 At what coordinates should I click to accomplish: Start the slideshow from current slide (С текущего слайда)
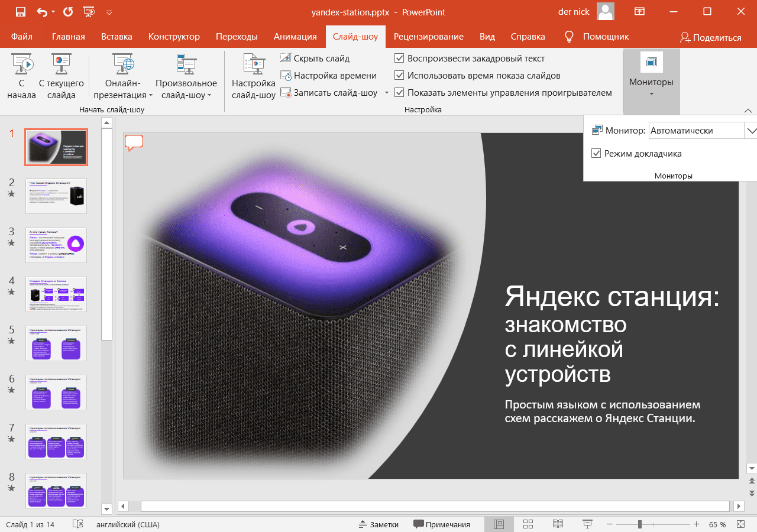tap(62, 77)
